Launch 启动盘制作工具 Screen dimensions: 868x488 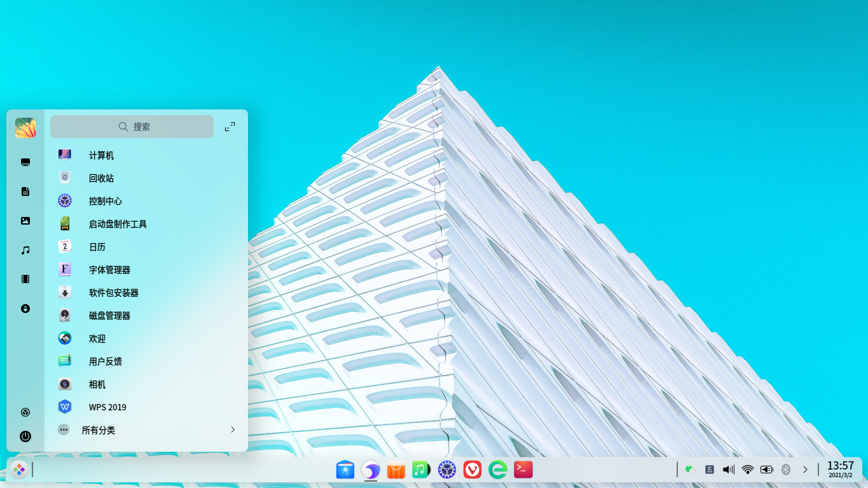pos(146,224)
